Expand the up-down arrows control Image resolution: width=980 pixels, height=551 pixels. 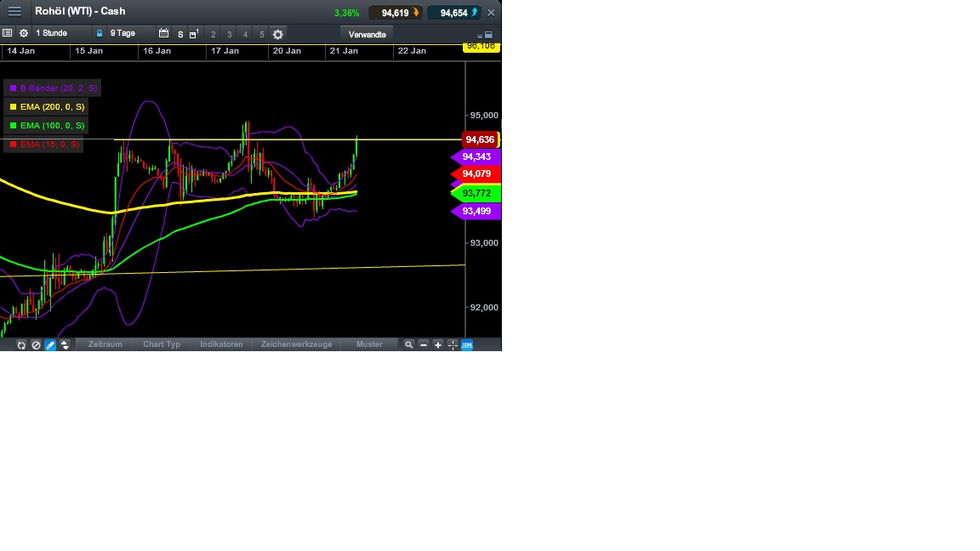tap(65, 344)
